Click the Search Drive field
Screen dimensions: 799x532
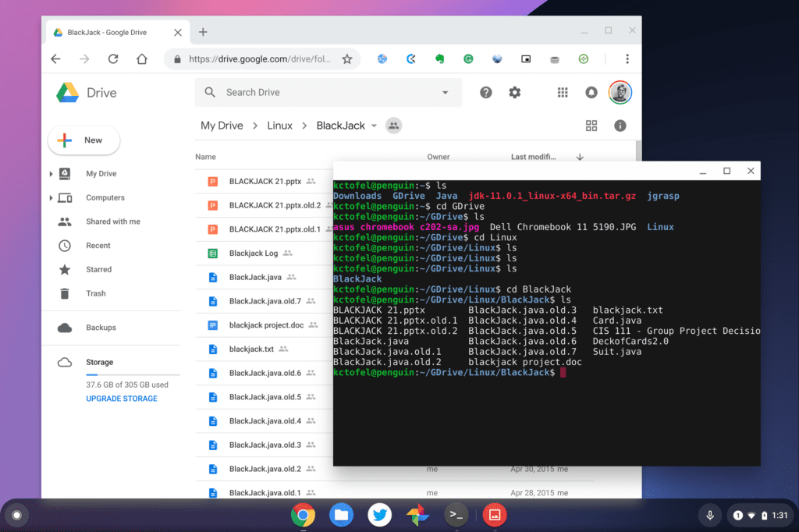[x=328, y=92]
